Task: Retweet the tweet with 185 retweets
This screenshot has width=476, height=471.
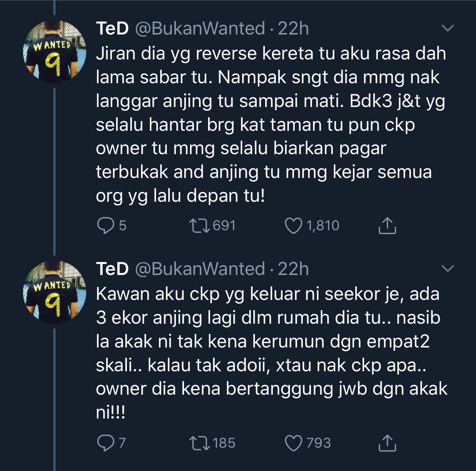Action: pyautogui.click(x=200, y=443)
